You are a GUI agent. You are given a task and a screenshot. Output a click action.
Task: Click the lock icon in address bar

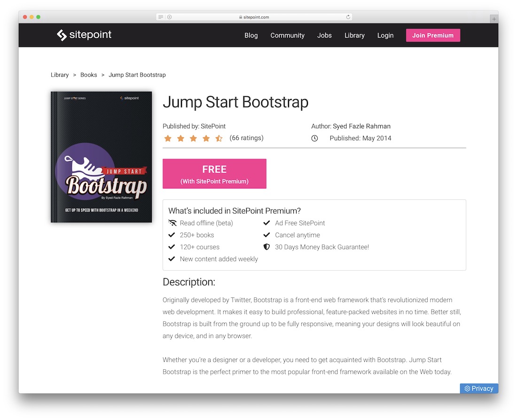tap(241, 17)
